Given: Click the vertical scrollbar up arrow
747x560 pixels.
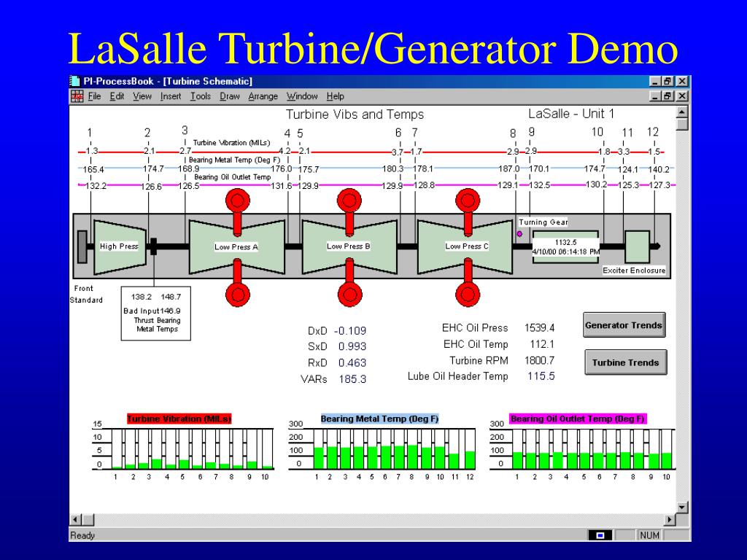Looking at the screenshot, I should point(682,112).
